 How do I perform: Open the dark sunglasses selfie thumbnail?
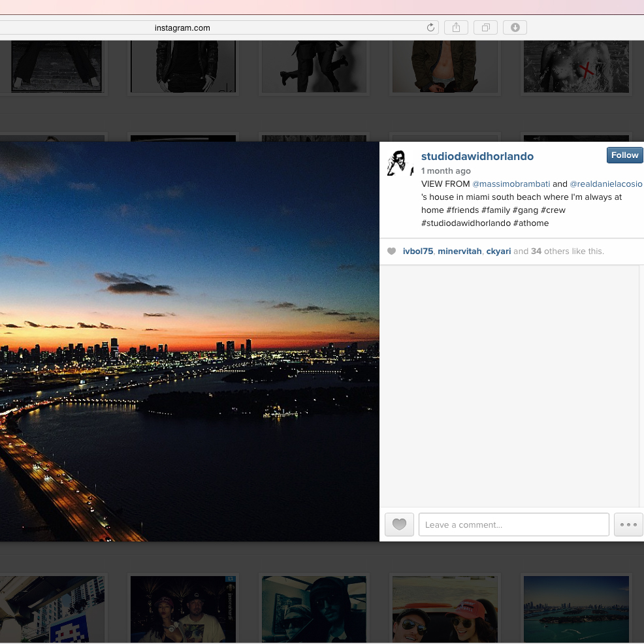tap(314, 609)
